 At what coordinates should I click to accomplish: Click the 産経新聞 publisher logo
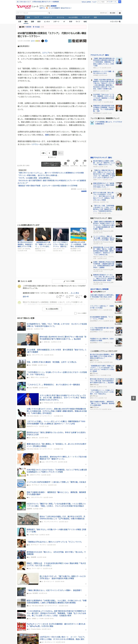click(x=77, y=41)
